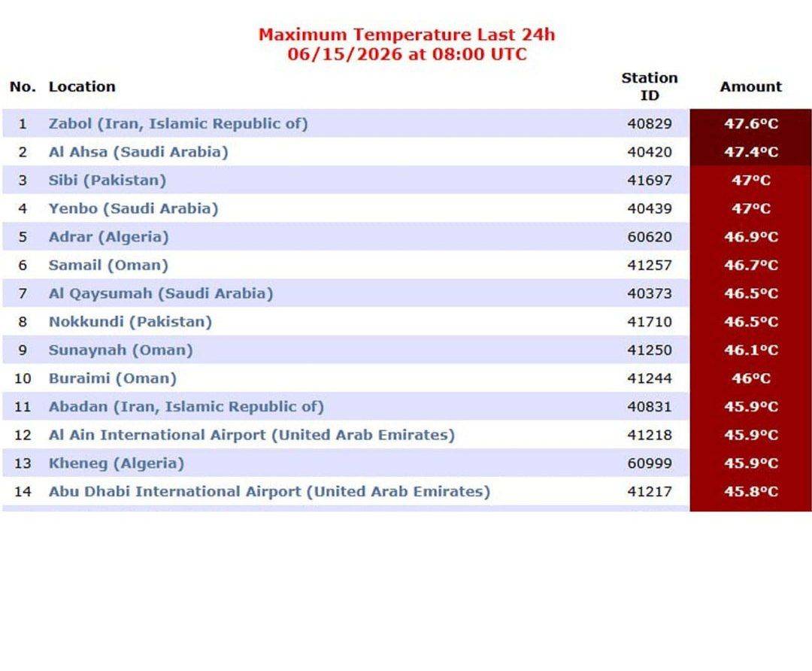Click row number 1
The image size is (812, 671).
click(x=23, y=124)
